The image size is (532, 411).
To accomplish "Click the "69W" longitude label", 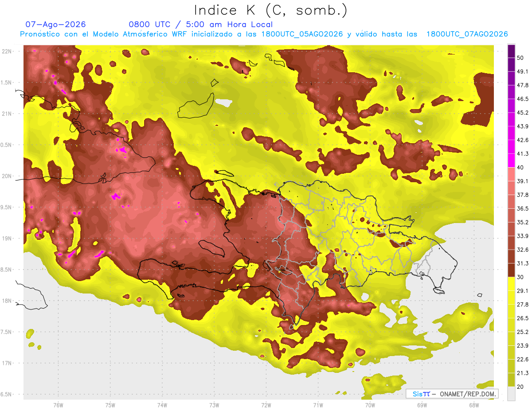I will pyautogui.click(x=422, y=405).
